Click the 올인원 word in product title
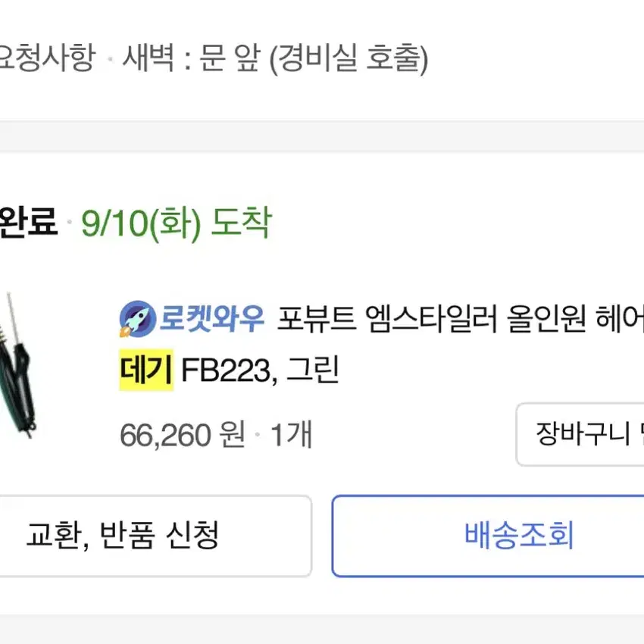This screenshot has height=644, width=644. pyautogui.click(x=546, y=319)
